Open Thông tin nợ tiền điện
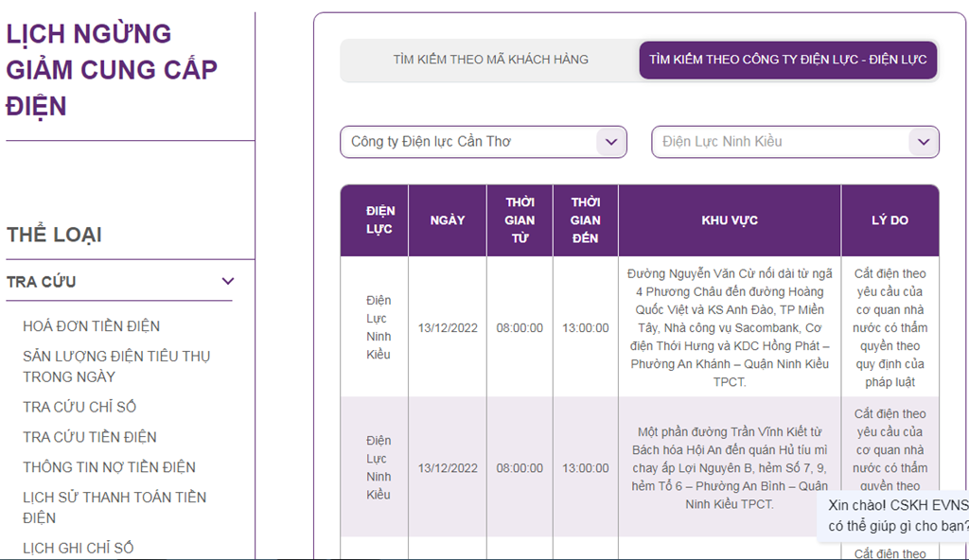The image size is (969, 560). click(x=109, y=467)
